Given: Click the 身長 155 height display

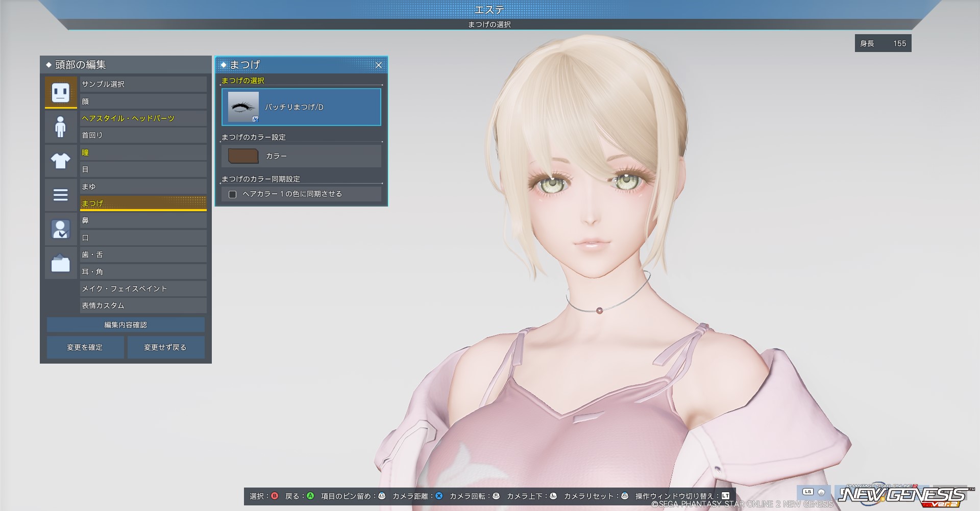Looking at the screenshot, I should [x=883, y=43].
